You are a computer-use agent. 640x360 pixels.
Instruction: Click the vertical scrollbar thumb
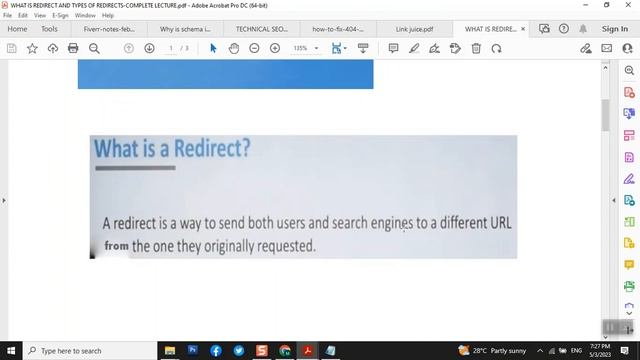(x=605, y=115)
